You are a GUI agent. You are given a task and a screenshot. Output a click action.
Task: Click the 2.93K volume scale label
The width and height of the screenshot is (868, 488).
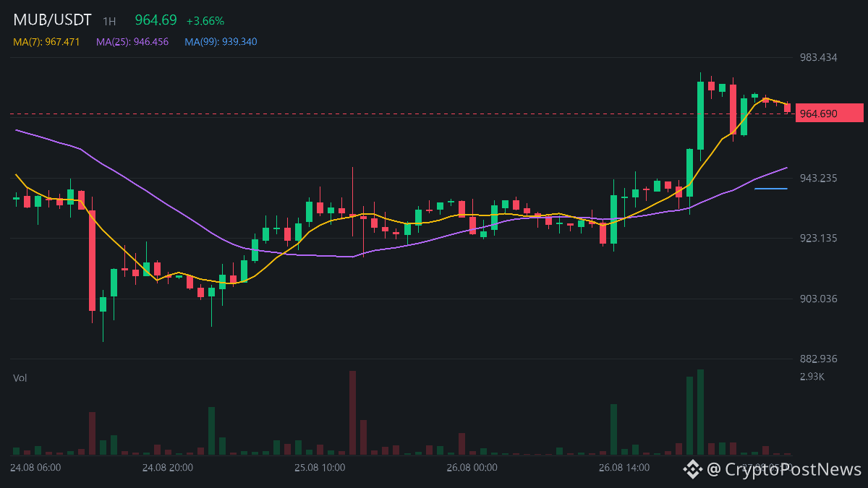(x=812, y=377)
